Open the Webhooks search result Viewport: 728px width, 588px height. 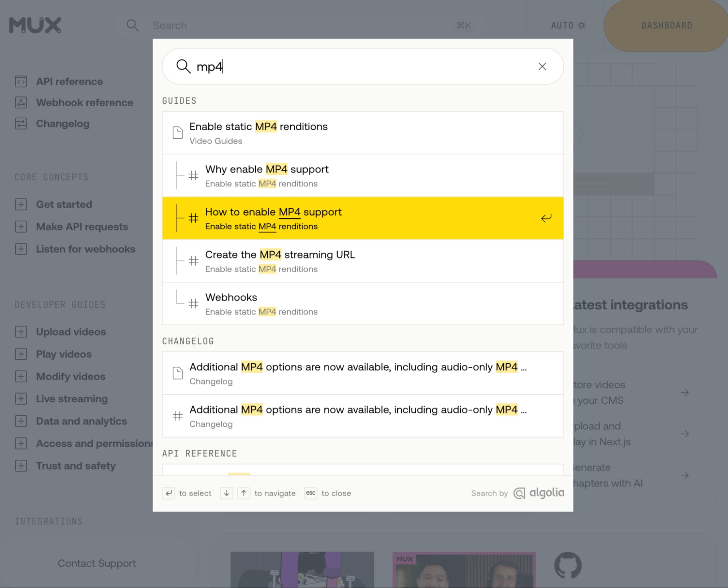click(x=363, y=304)
